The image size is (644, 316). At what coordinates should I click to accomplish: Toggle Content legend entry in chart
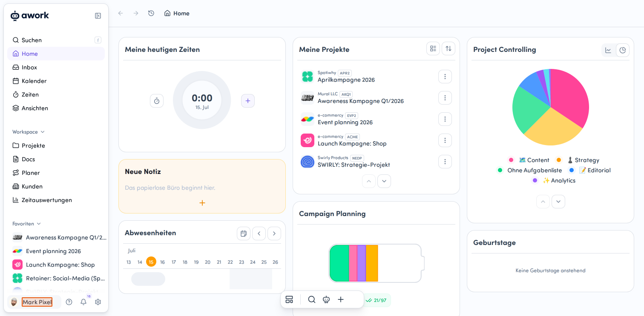(x=529, y=160)
